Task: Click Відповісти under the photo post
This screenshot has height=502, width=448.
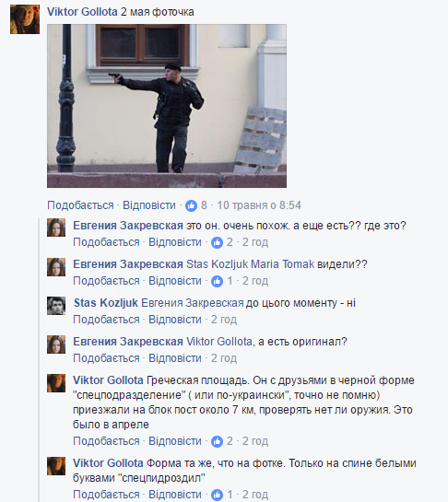Action: (x=149, y=205)
